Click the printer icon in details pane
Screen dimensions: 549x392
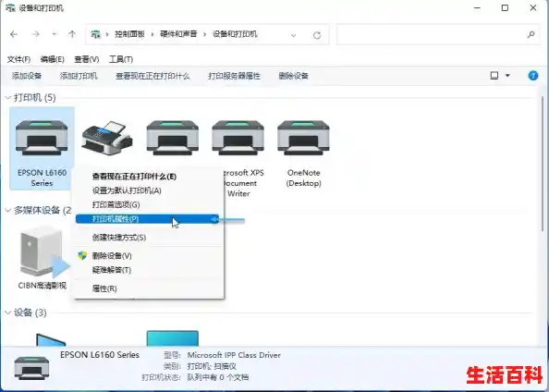tap(31, 368)
